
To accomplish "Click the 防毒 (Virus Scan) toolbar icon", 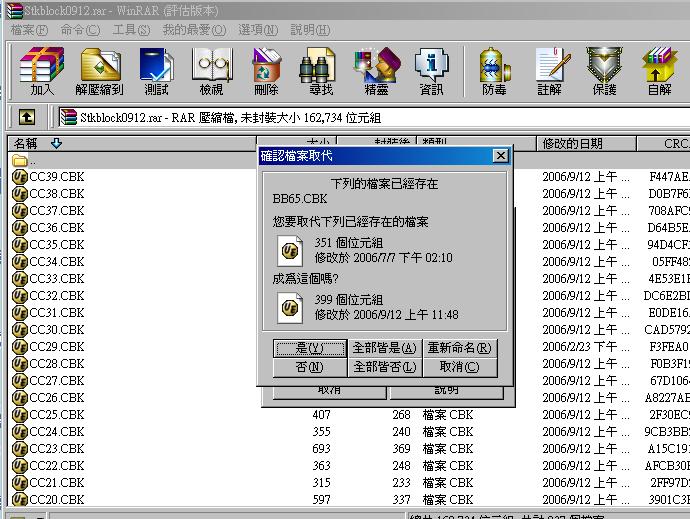I will (494, 72).
